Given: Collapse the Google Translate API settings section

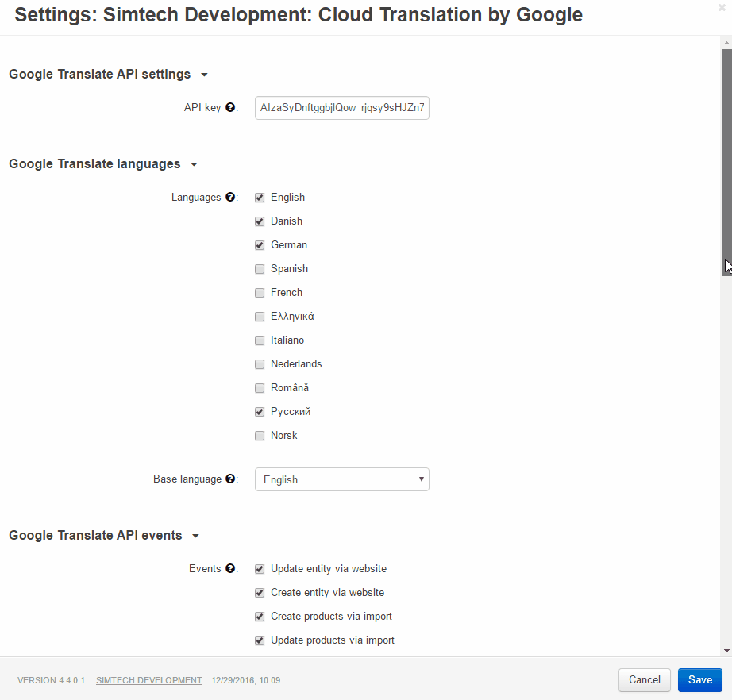Looking at the screenshot, I should [x=108, y=74].
